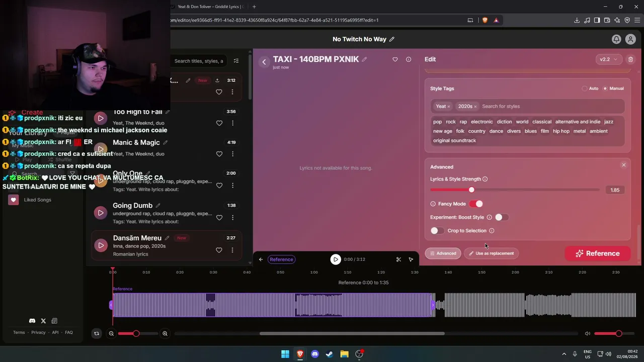Open the FAQ link
644x362 pixels.
click(69, 332)
